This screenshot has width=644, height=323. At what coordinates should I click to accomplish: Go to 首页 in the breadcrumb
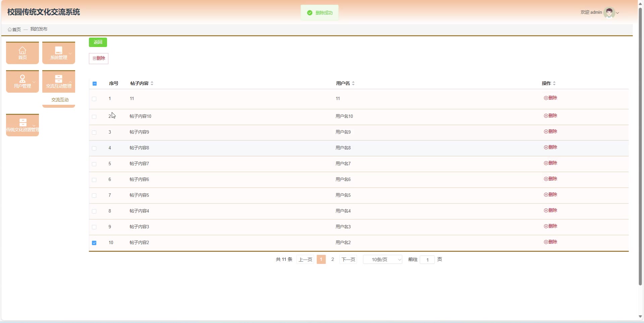(16, 30)
